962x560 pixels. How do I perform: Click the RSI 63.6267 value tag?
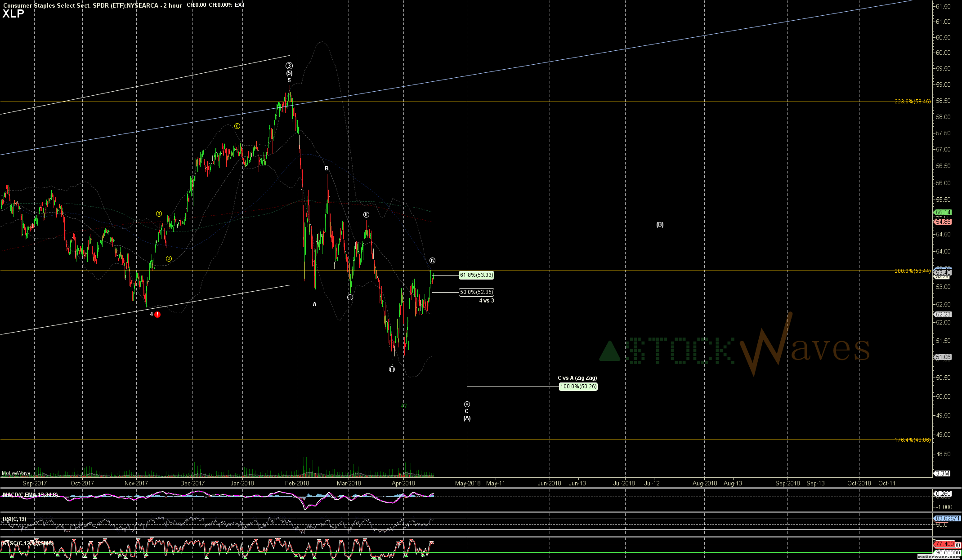coord(948,519)
